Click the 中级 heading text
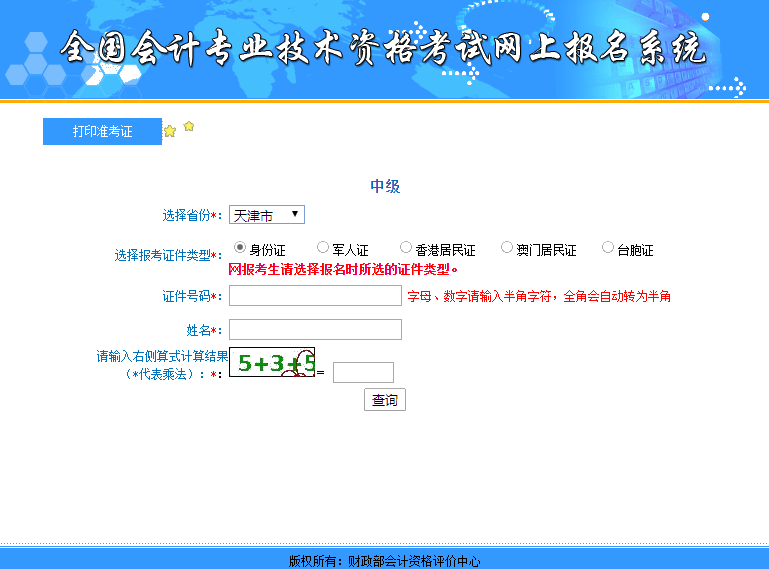Screen dimensions: 769x569 point(385,186)
